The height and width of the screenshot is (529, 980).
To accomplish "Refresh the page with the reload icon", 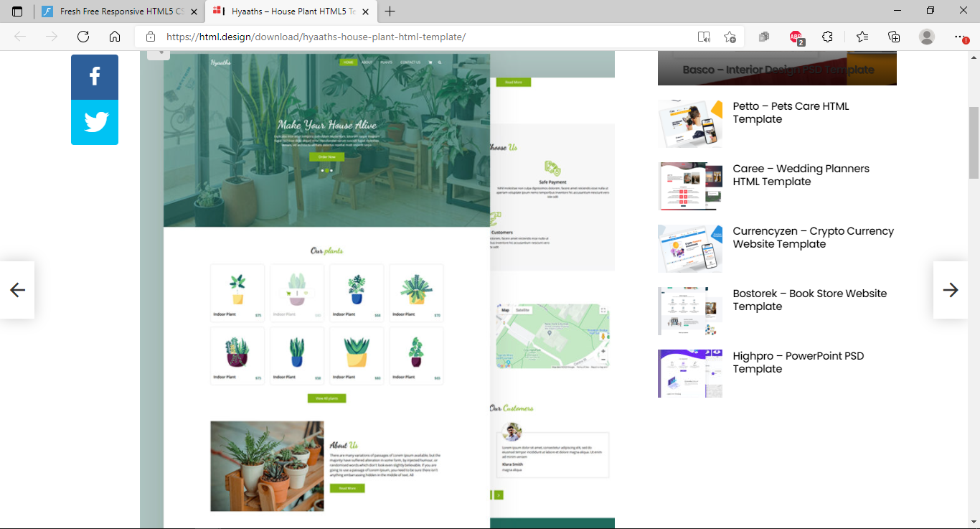I will click(x=83, y=37).
